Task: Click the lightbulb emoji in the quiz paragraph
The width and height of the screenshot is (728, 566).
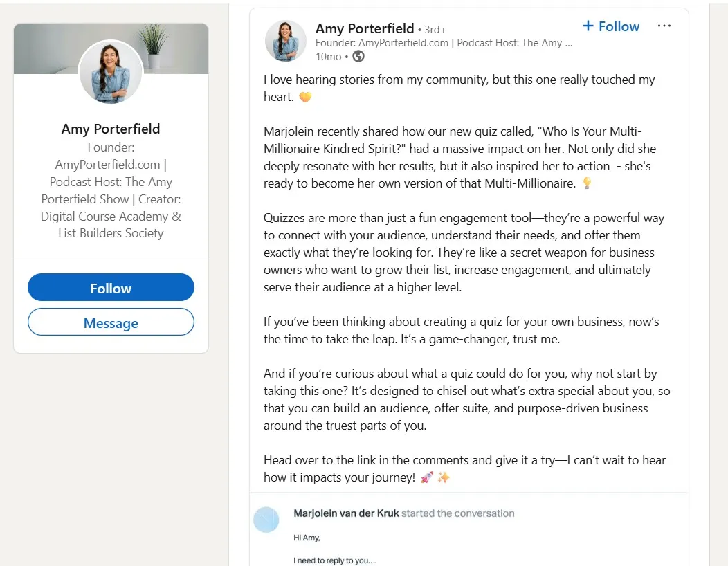Action: (x=588, y=183)
